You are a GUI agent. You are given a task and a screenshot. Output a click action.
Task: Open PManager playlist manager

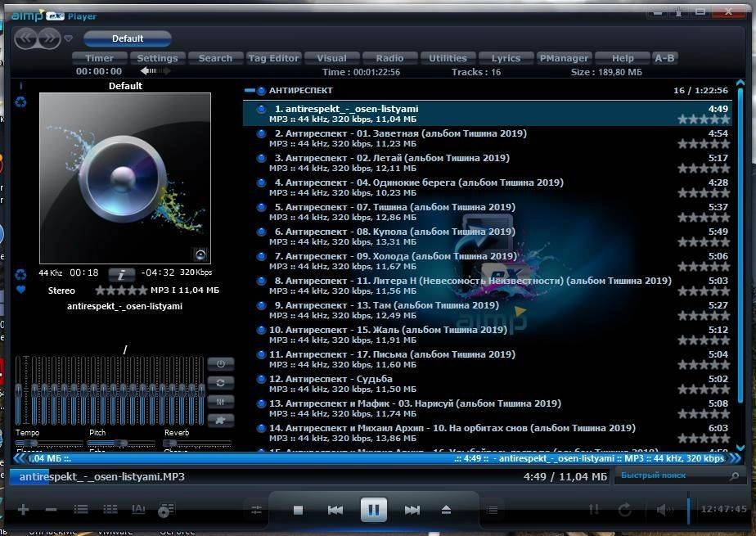pos(564,58)
